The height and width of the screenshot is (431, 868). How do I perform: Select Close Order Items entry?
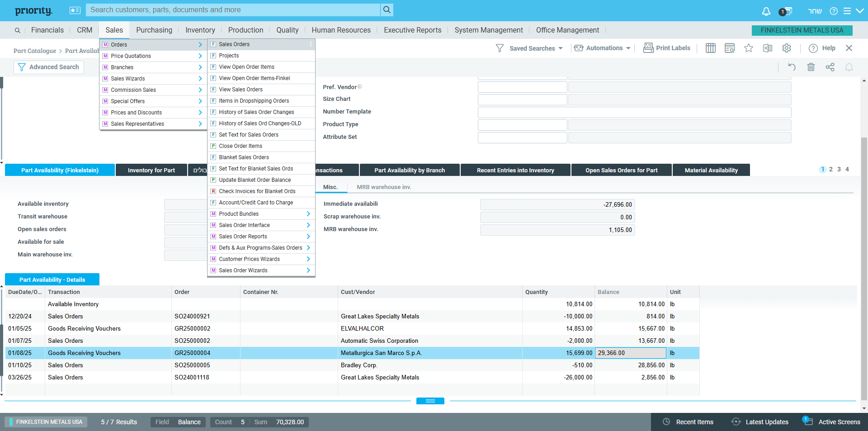(x=261, y=146)
